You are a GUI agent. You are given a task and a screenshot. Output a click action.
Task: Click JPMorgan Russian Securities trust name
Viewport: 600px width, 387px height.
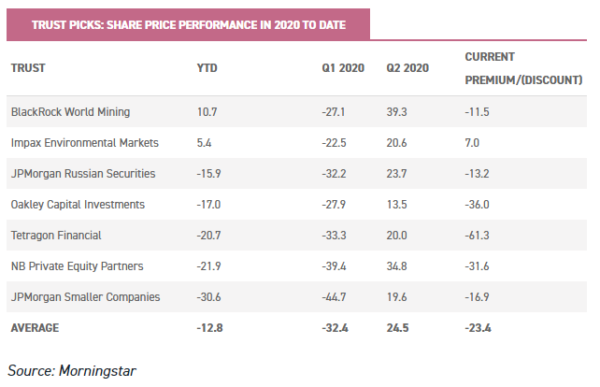tap(83, 173)
